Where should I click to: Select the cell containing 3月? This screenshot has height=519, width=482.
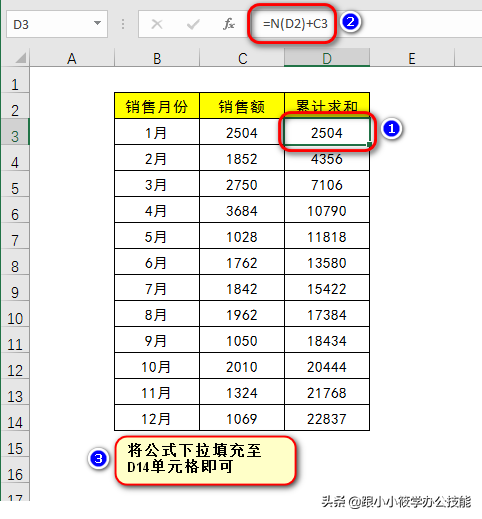coord(157,184)
